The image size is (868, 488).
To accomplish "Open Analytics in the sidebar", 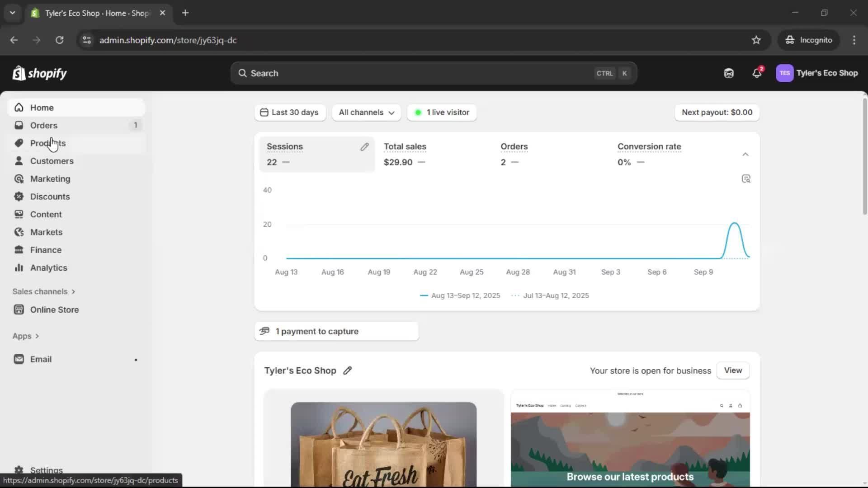I will [48, 268].
